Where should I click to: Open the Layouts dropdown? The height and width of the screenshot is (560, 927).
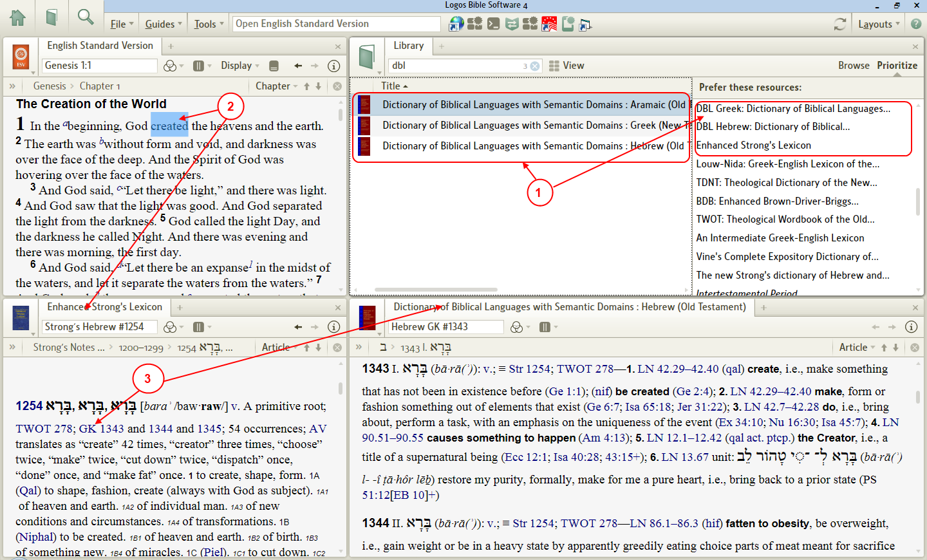click(879, 24)
